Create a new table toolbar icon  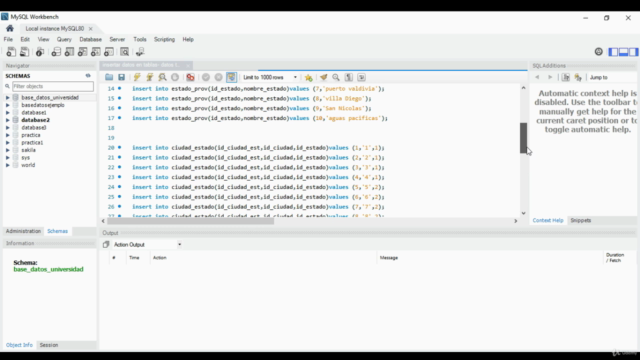(69, 52)
